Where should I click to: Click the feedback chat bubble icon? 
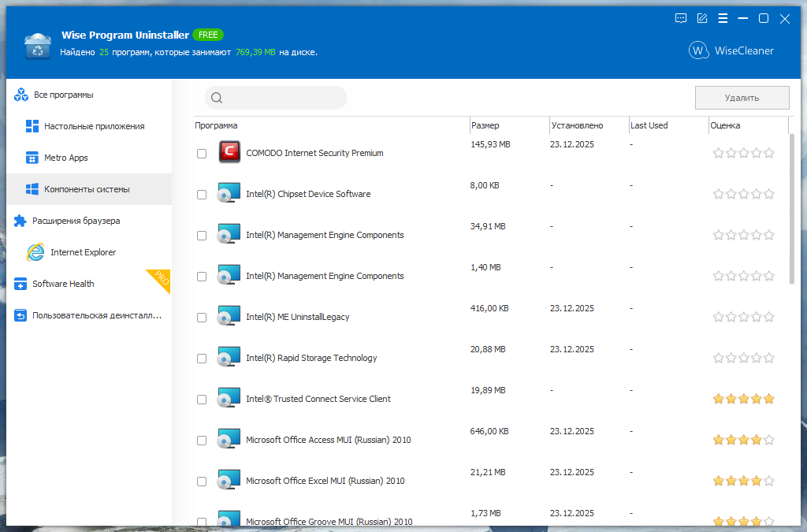pos(681,18)
